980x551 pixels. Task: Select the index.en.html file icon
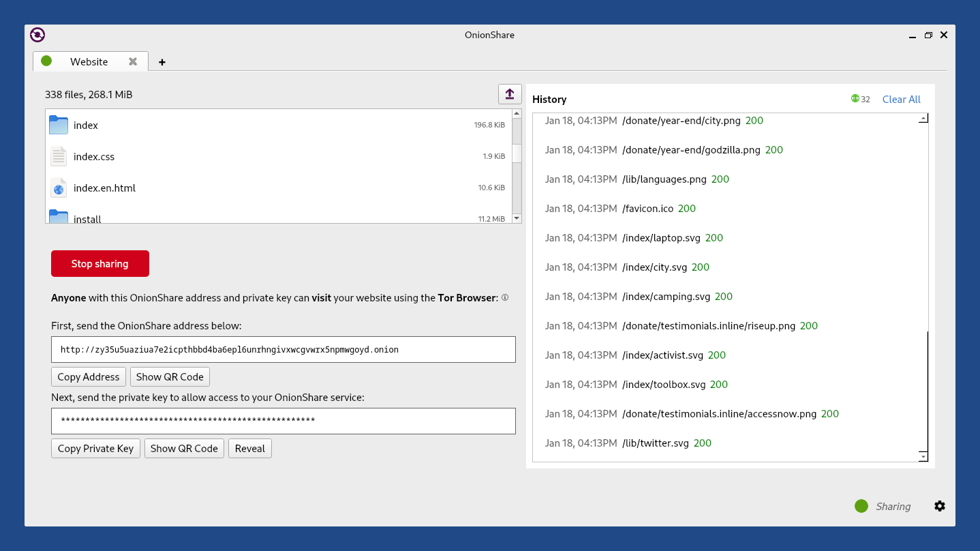point(59,188)
